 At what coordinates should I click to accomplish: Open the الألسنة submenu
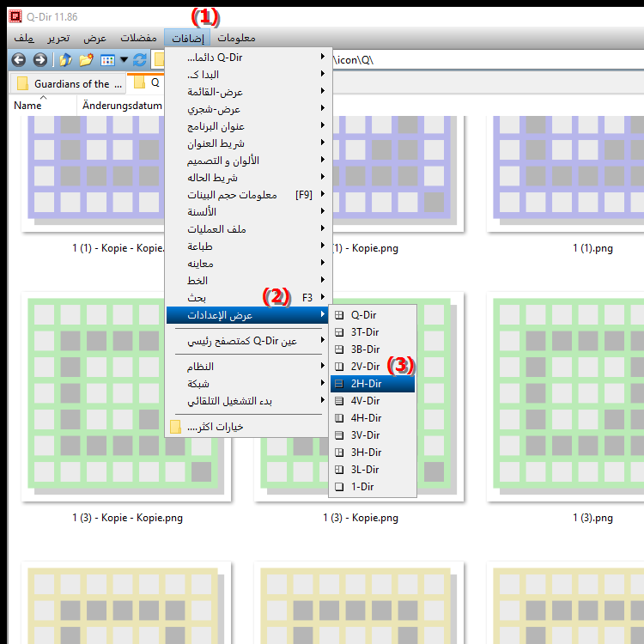click(x=247, y=212)
